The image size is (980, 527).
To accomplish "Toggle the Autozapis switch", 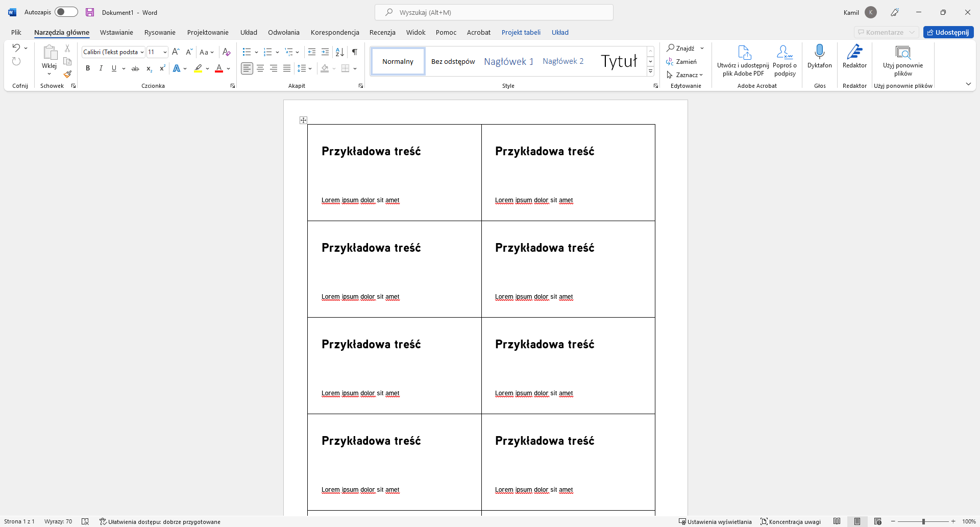I will (66, 12).
